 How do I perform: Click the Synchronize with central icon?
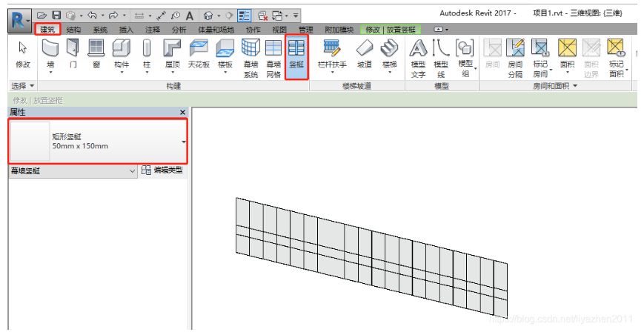70,16
